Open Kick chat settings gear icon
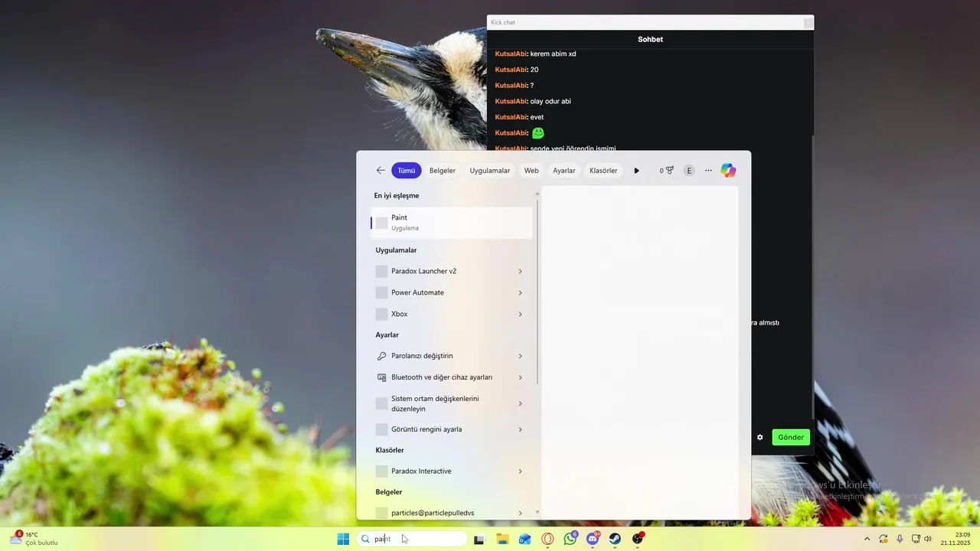 point(760,438)
